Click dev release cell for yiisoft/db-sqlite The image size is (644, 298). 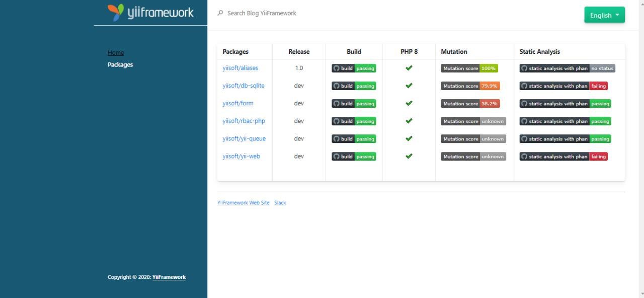pyautogui.click(x=299, y=86)
